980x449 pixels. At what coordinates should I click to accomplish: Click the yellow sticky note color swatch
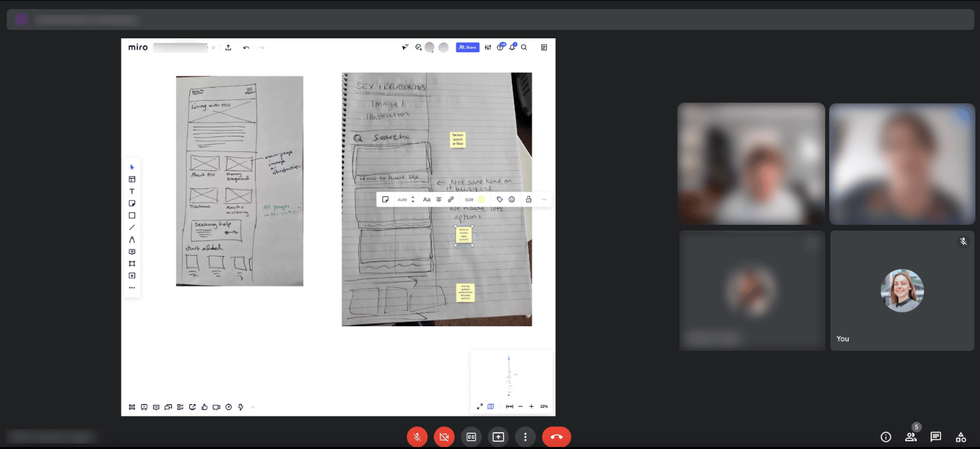pos(481,199)
